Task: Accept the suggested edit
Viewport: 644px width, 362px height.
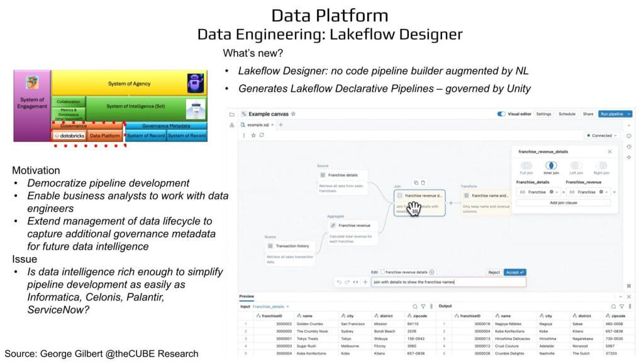Action: point(514,272)
